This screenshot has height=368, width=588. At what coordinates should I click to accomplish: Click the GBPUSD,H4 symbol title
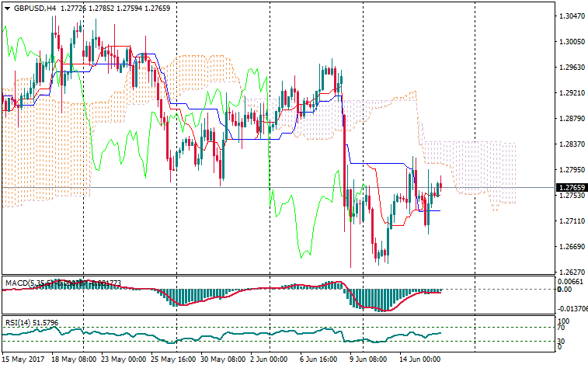coord(29,8)
